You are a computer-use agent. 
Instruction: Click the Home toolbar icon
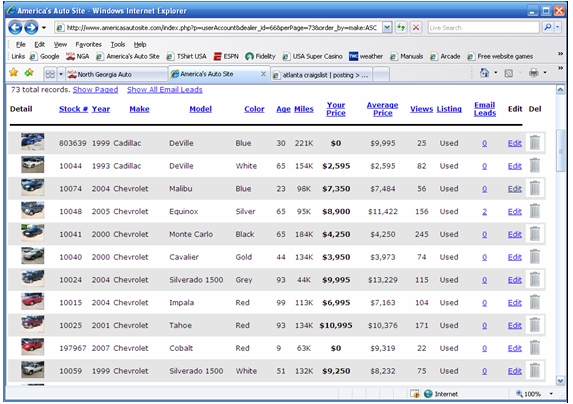(x=484, y=73)
